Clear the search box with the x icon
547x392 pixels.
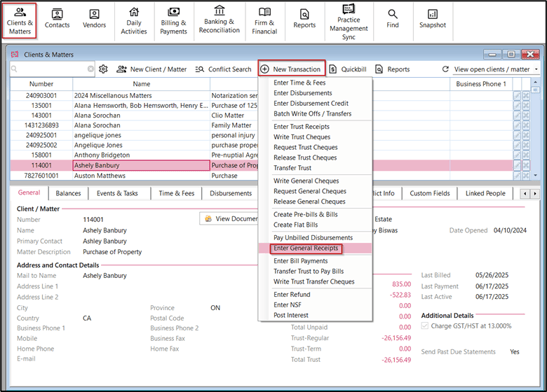pos(90,69)
